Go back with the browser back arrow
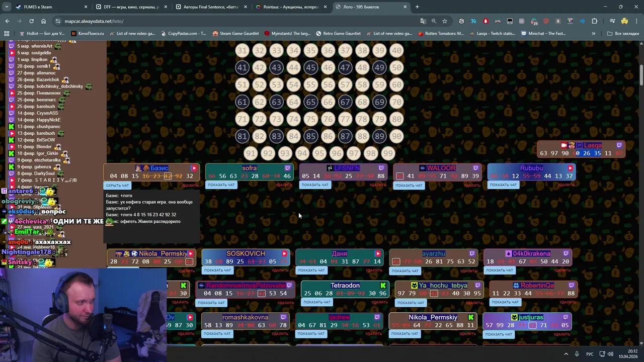 click(7, 21)
